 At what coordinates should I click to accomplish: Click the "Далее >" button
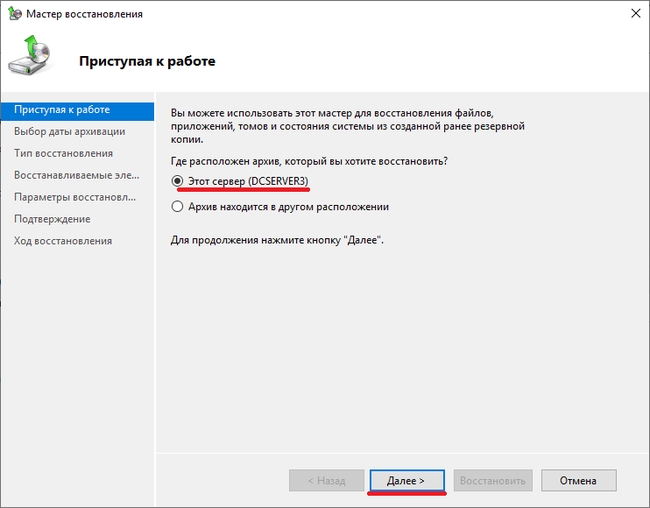coord(407,481)
